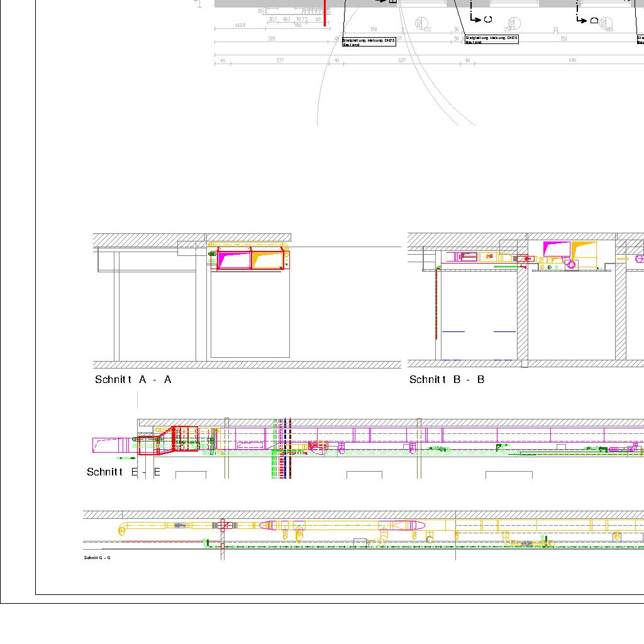Click the 'Schnitt B - B' label
This screenshot has width=644, height=644.
pos(447,379)
